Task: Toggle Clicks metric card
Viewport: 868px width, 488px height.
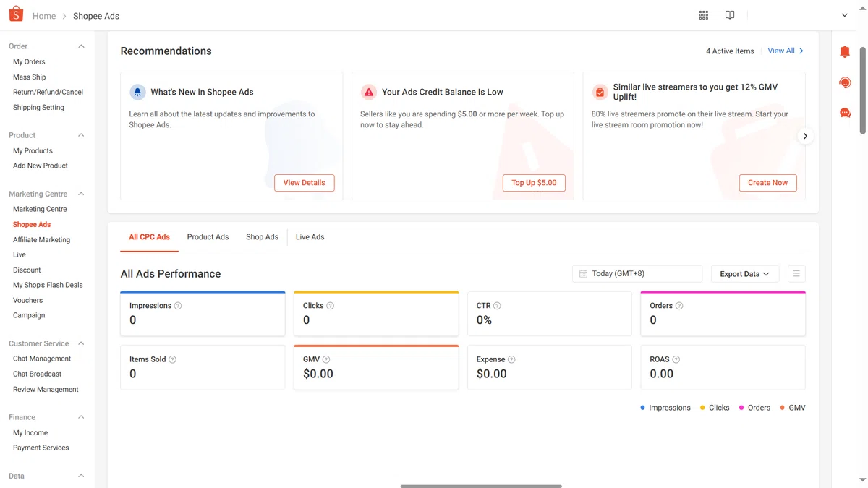Action: [376, 314]
